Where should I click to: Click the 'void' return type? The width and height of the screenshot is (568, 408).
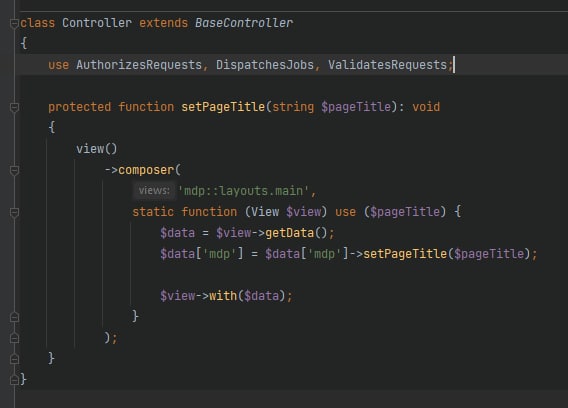click(426, 107)
